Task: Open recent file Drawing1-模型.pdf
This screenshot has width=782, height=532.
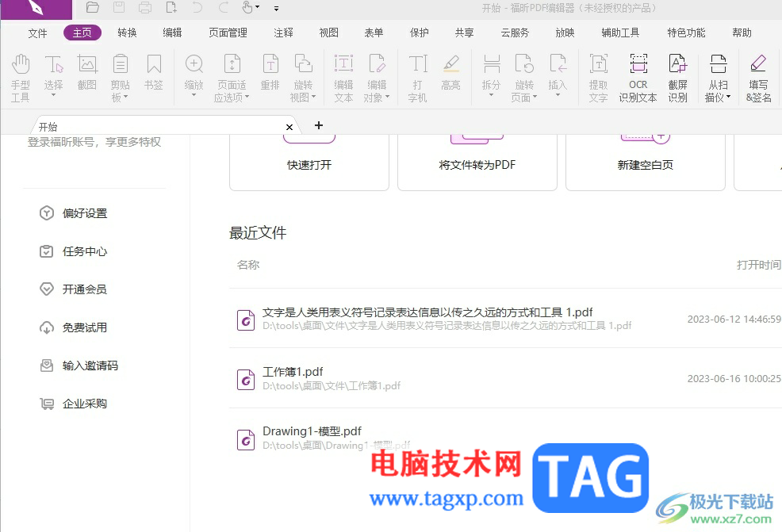Action: tap(505, 438)
